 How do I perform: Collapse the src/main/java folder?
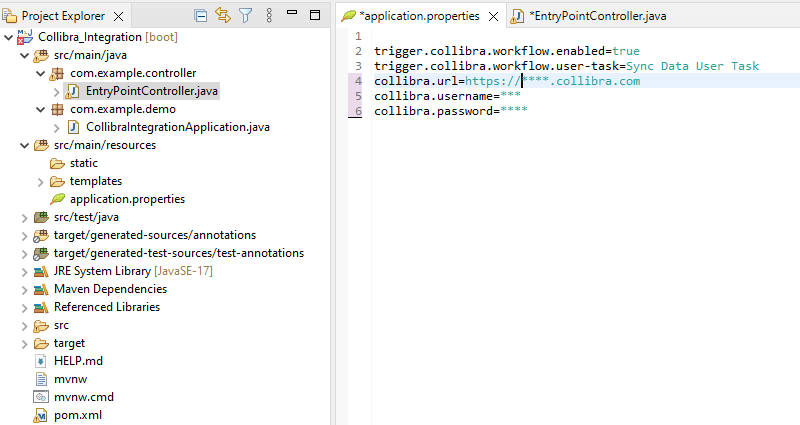click(24, 55)
